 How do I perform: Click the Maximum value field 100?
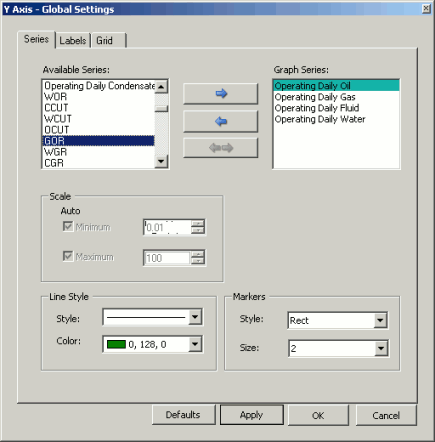[x=168, y=258]
